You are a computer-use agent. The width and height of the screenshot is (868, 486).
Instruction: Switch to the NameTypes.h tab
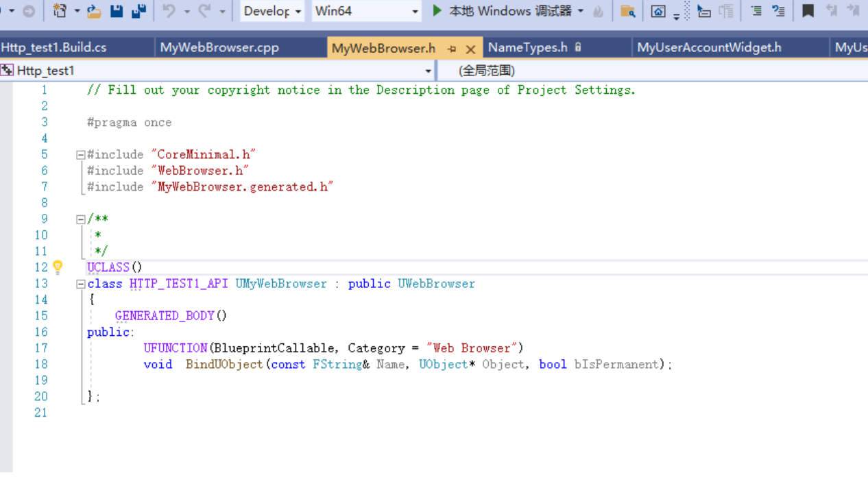pos(528,48)
